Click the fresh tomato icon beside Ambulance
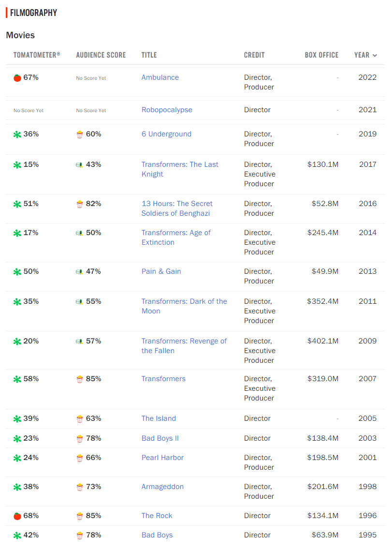Viewport: 392px width, 550px height. pyautogui.click(x=17, y=78)
